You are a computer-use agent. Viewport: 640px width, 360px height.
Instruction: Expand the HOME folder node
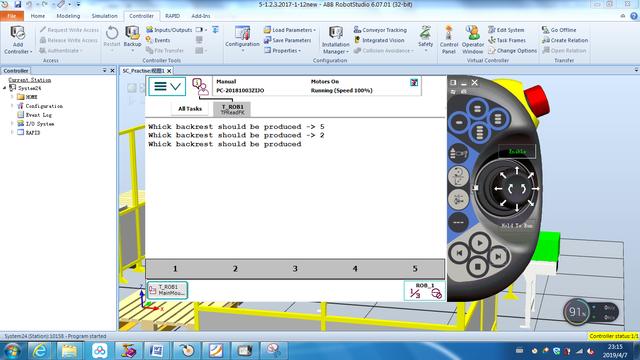tap(12, 97)
